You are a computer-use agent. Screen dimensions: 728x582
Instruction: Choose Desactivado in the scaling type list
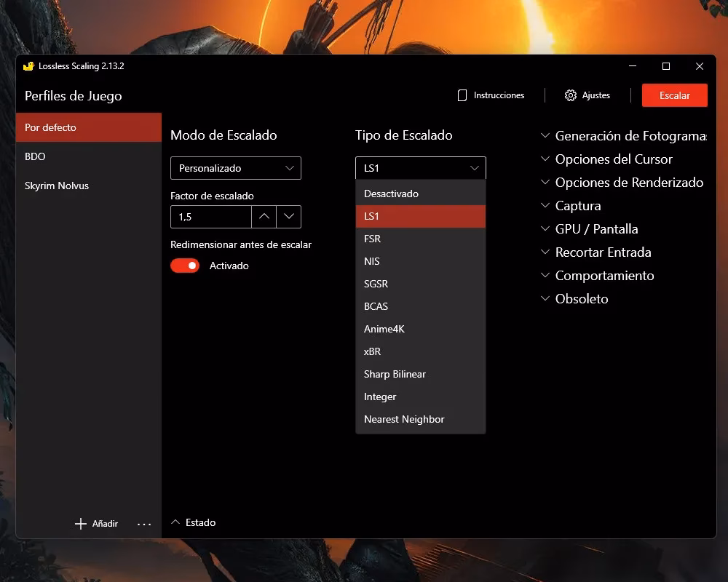coord(421,194)
